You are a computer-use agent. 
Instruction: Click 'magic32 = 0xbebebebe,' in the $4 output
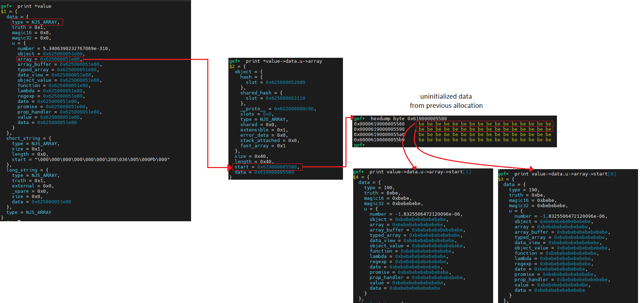(393, 203)
